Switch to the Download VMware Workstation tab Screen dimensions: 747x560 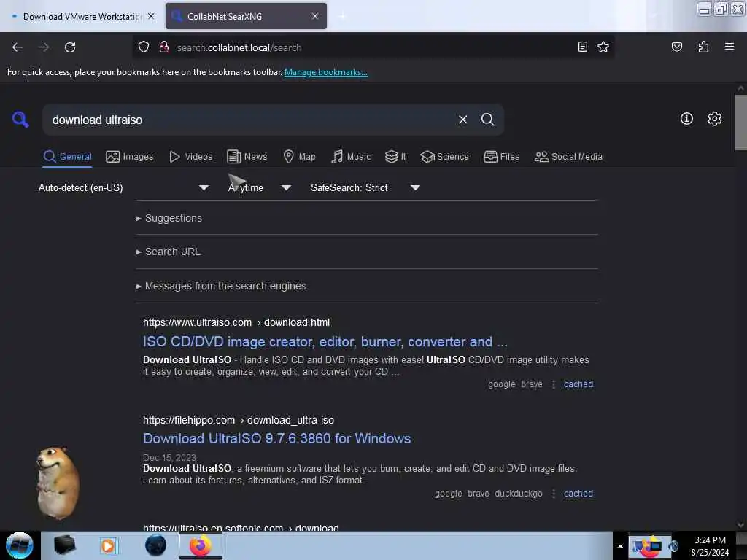[x=82, y=16]
